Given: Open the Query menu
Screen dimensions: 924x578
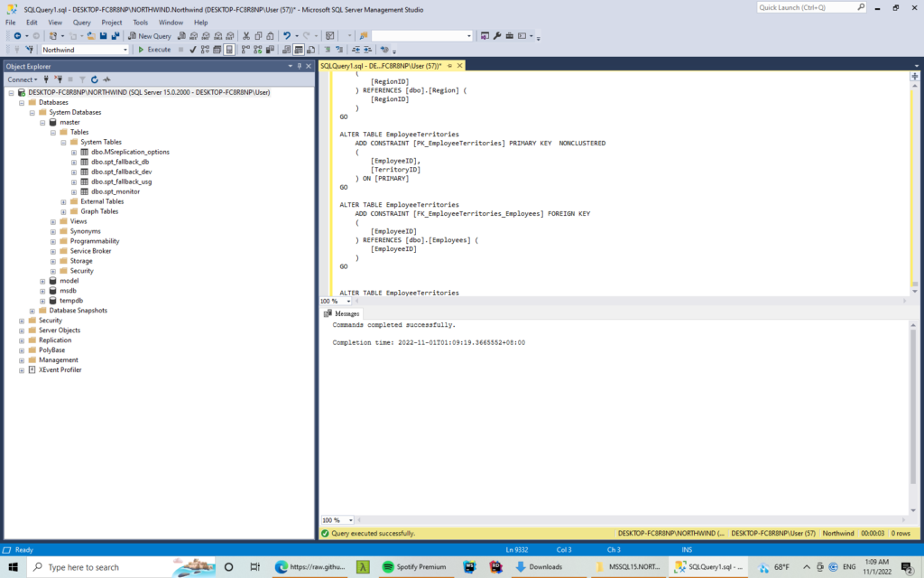Looking at the screenshot, I should [x=81, y=22].
